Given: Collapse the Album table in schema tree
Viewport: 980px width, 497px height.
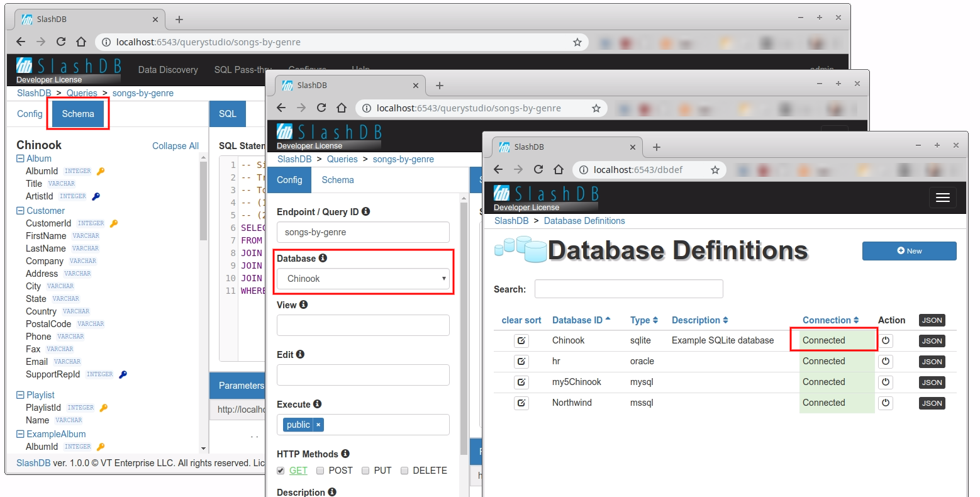Looking at the screenshot, I should click(20, 159).
